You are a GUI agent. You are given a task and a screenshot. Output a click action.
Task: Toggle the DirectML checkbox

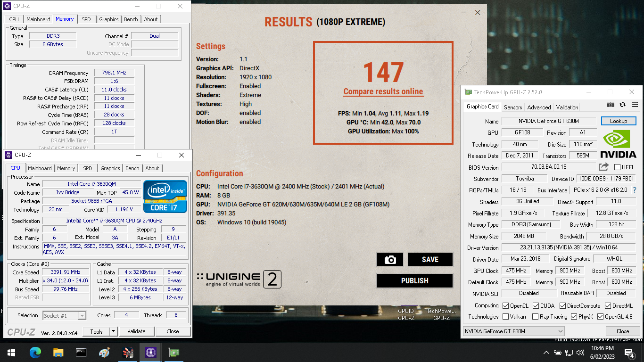coord(608,305)
